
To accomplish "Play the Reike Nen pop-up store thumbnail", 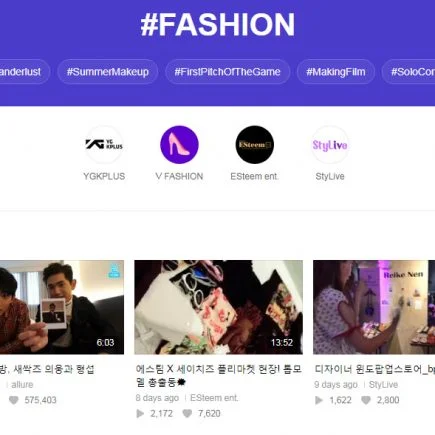I will point(374,307).
